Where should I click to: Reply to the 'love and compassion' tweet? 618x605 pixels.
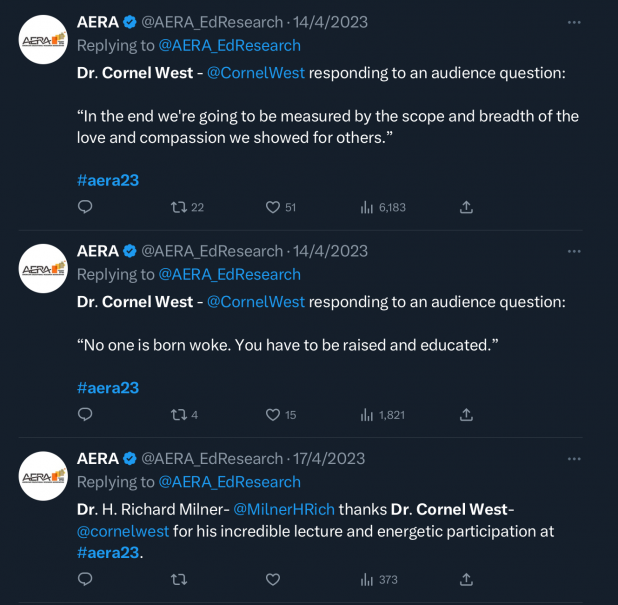85,207
